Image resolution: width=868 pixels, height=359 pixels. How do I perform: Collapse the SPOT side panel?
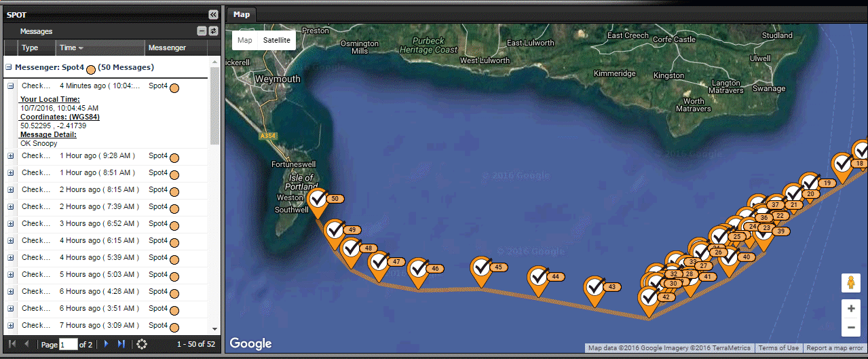click(213, 14)
